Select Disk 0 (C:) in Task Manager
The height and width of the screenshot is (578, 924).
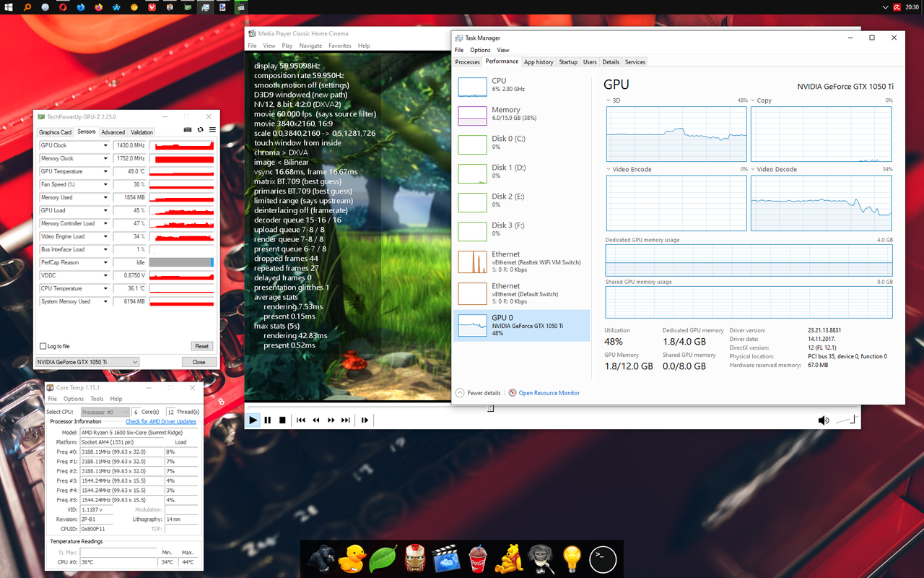(521, 144)
